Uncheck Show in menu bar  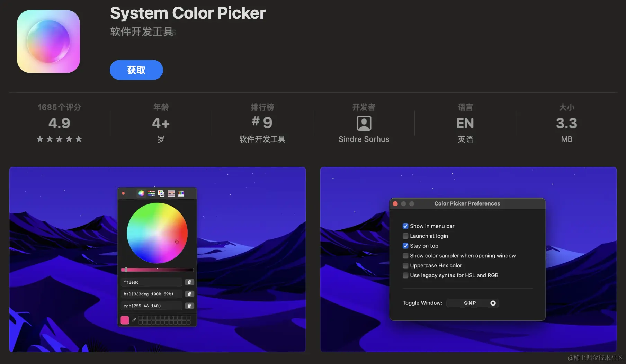click(x=405, y=226)
